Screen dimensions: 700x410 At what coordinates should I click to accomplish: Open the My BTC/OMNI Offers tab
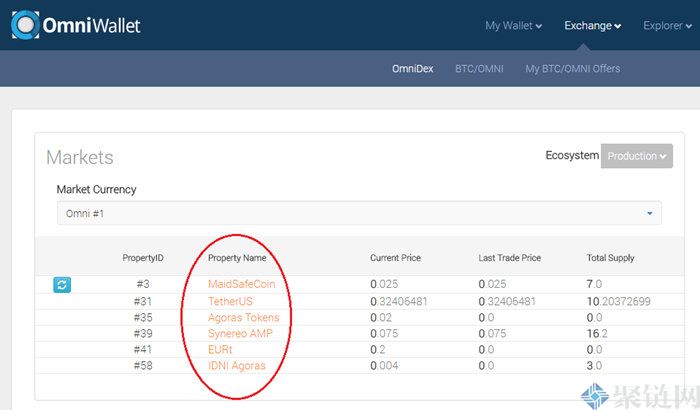coord(572,69)
